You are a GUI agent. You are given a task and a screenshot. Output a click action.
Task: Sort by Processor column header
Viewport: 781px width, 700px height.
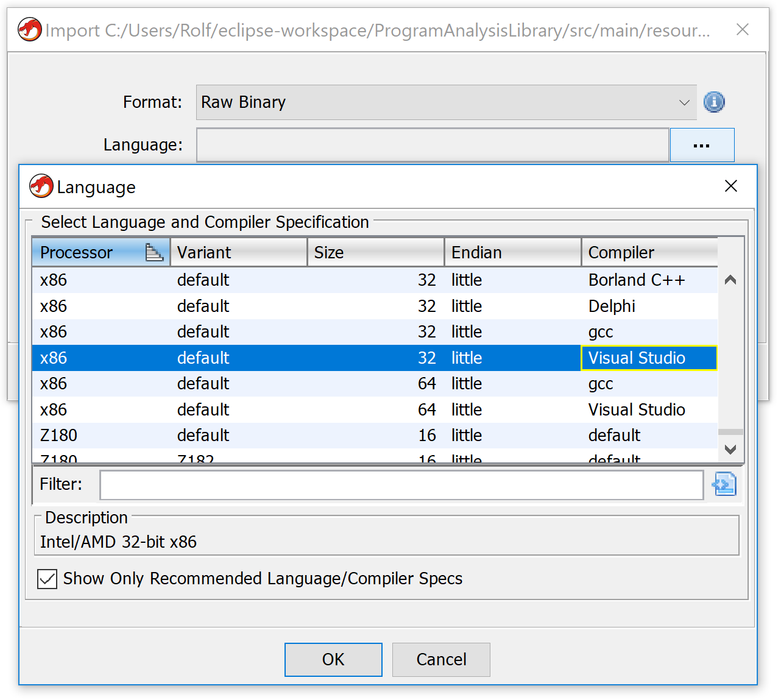(101, 252)
